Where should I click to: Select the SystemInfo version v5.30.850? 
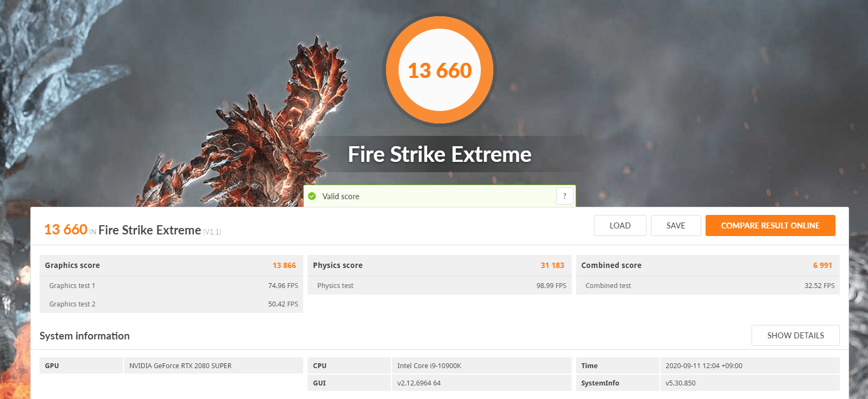(x=681, y=383)
